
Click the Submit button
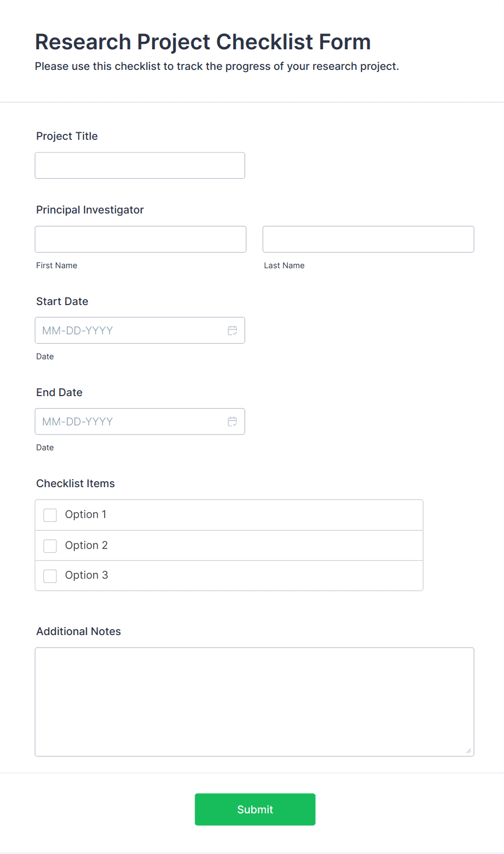[255, 810]
